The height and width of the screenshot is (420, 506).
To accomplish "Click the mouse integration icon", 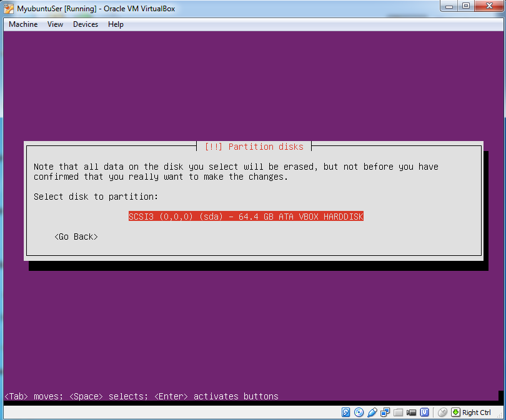I will coord(442,413).
